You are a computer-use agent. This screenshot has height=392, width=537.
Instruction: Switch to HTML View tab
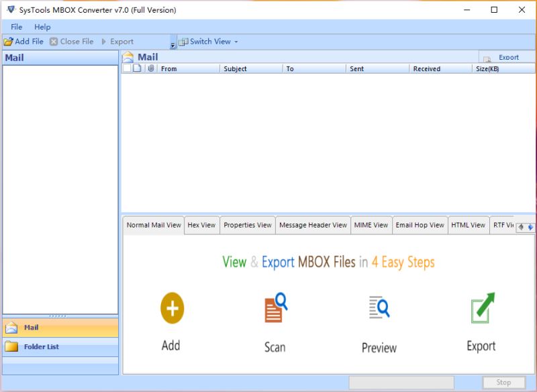[468, 226]
